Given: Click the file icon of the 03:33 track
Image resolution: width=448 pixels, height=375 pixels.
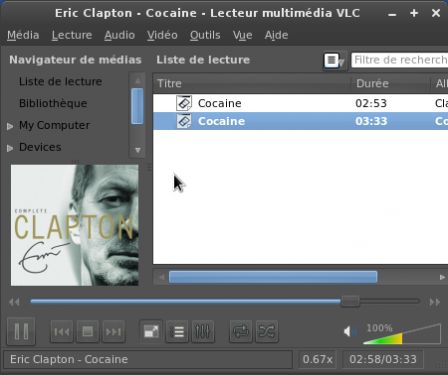Looking at the screenshot, I should 184,121.
